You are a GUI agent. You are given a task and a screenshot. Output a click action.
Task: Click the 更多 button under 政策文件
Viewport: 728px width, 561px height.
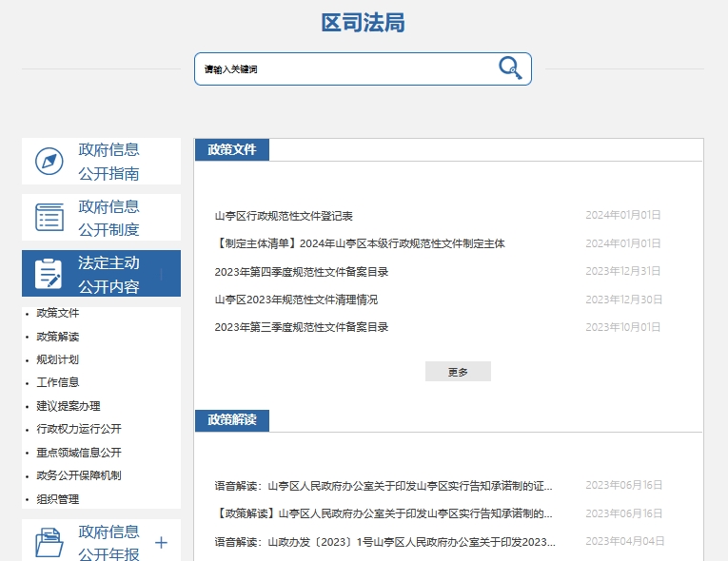pyautogui.click(x=458, y=372)
